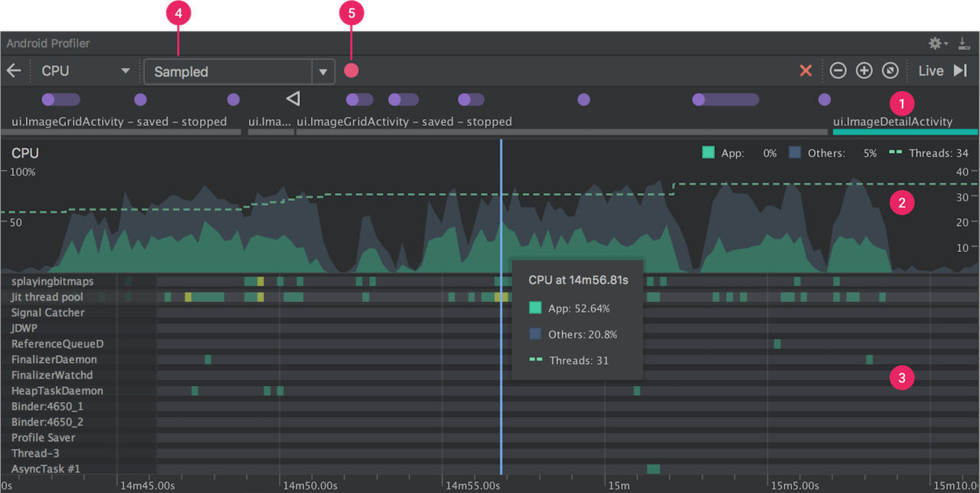
Task: Click the reset zoom icon
Action: [890, 70]
